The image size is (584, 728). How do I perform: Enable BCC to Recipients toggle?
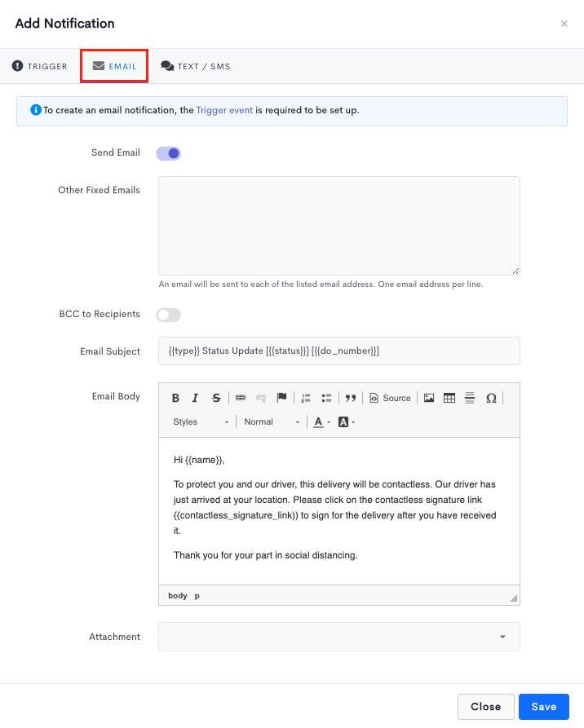168,315
